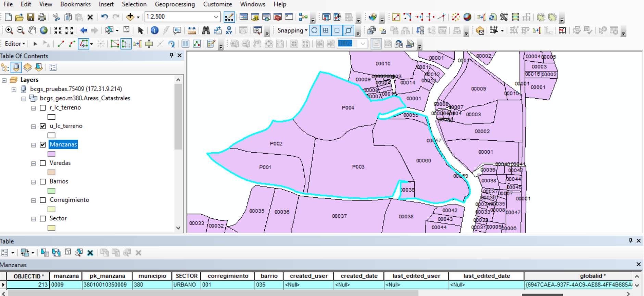The width and height of the screenshot is (644, 296).
Task: Delete selected rows in Table toolbar
Action: pos(90,253)
